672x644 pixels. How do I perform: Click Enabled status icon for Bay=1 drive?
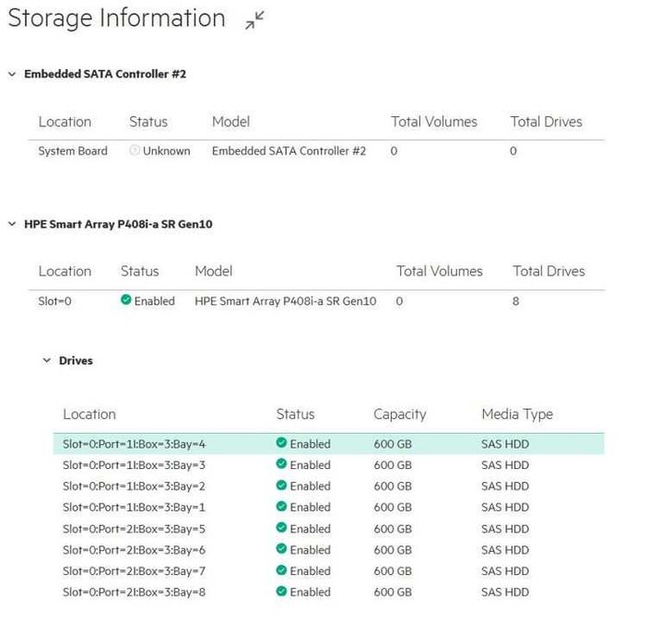click(281, 506)
